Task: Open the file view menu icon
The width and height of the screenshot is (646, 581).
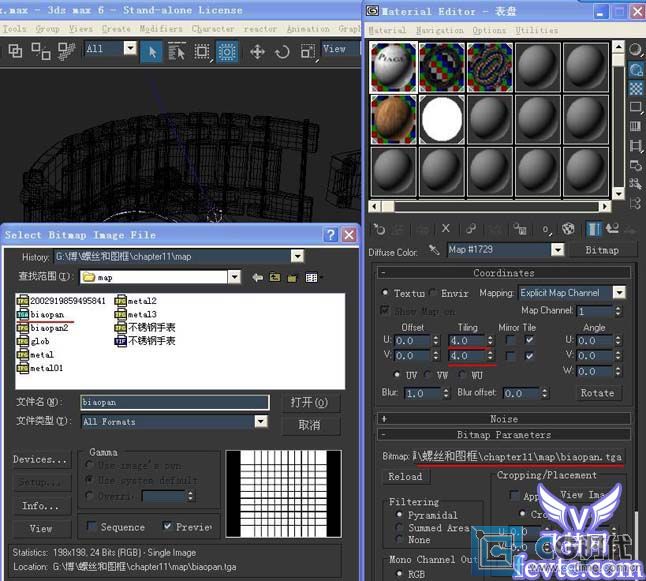Action: click(x=312, y=278)
